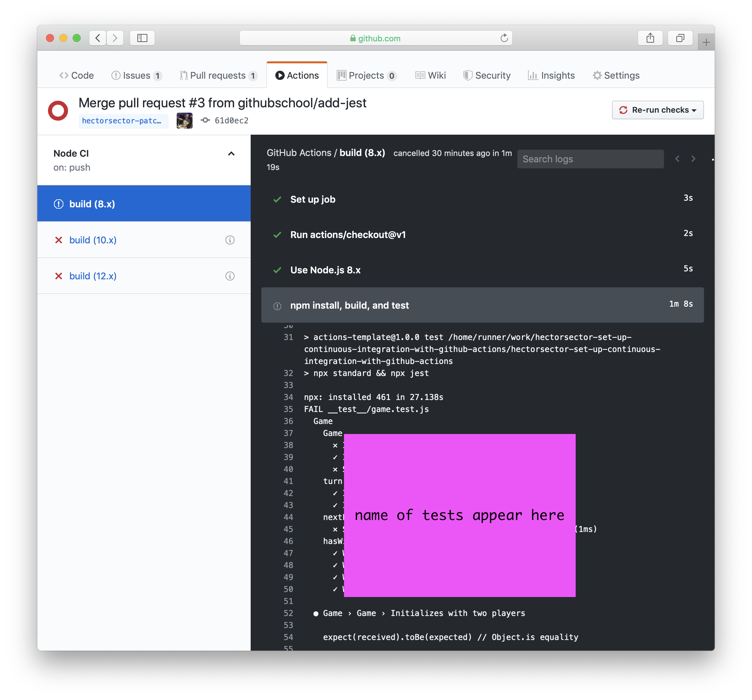Screen dimensions: 752x700
Task: Open the Security shield icon
Action: (468, 75)
